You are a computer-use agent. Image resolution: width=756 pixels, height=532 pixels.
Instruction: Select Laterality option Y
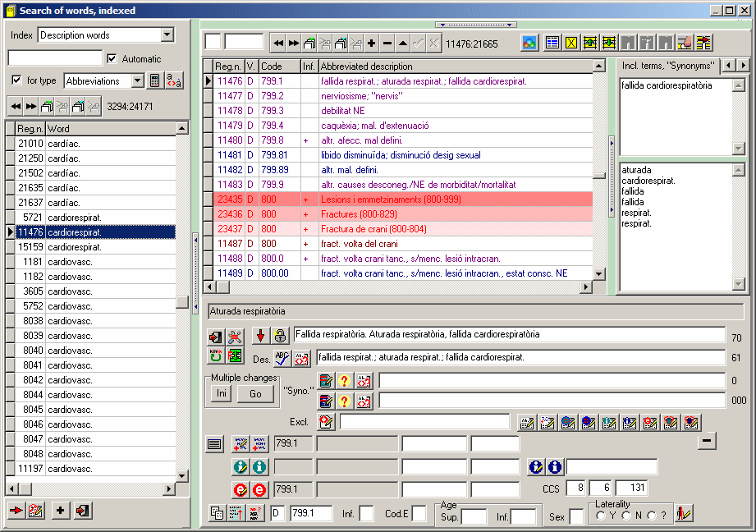[601, 516]
